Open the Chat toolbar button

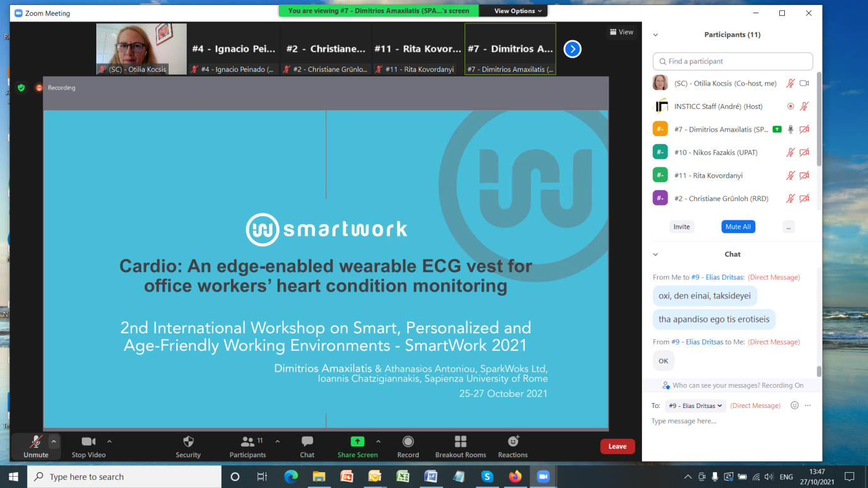pos(307,446)
